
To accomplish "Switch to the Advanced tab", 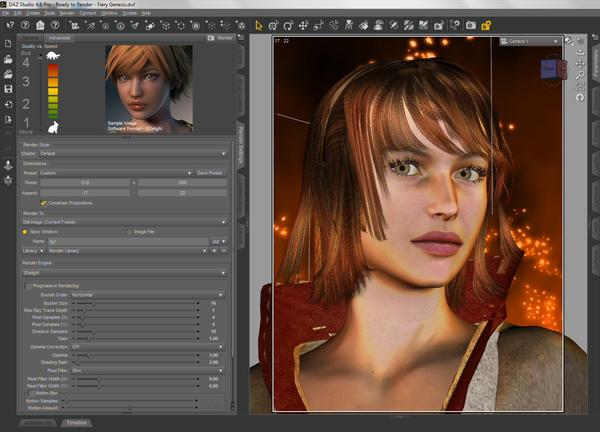I will [59, 38].
